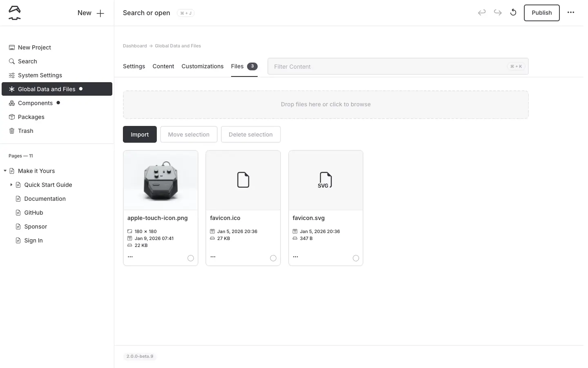
Task: Open the apple-touch-icon.png three-dot menu
Action: [130, 257]
